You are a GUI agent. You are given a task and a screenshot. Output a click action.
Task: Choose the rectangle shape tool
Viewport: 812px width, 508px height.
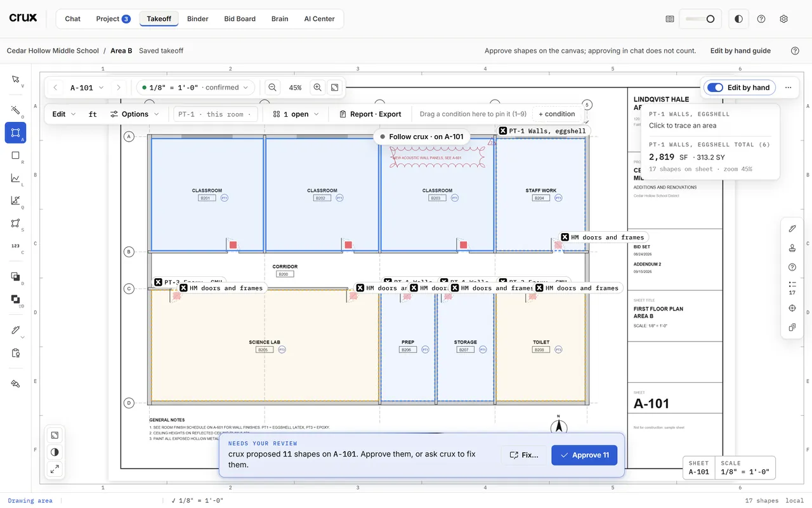click(15, 156)
